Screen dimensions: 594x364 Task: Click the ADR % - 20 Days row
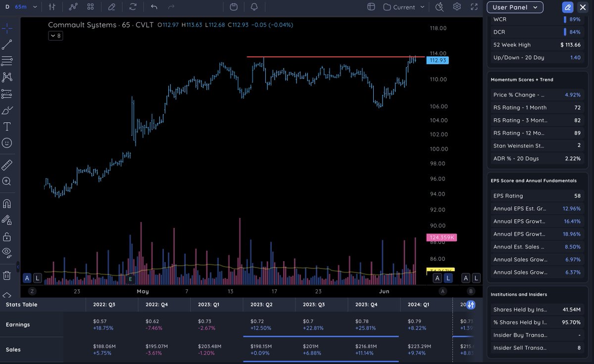[537, 158]
